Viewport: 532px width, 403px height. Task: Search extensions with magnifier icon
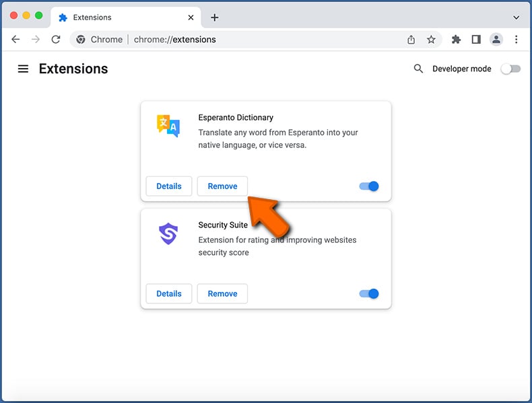click(418, 69)
